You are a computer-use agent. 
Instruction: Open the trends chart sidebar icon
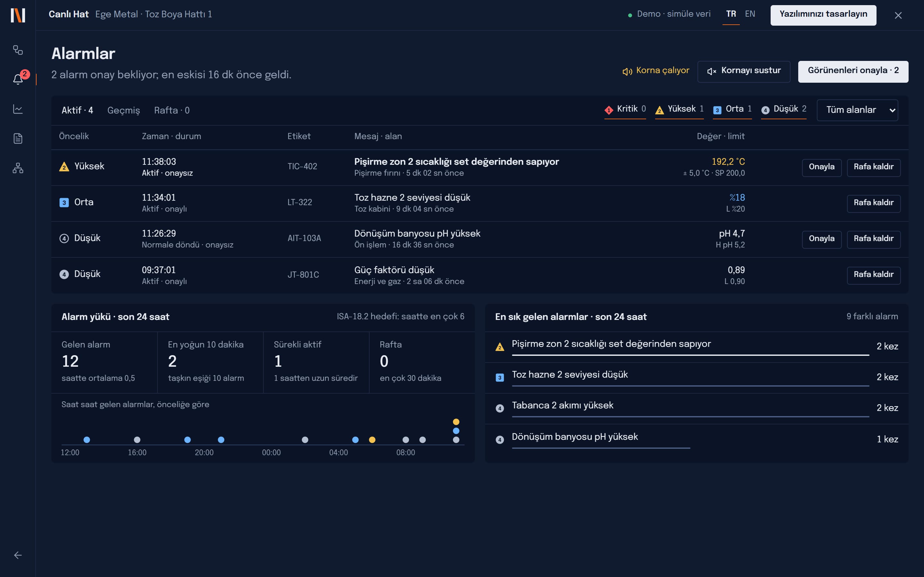coord(18,109)
